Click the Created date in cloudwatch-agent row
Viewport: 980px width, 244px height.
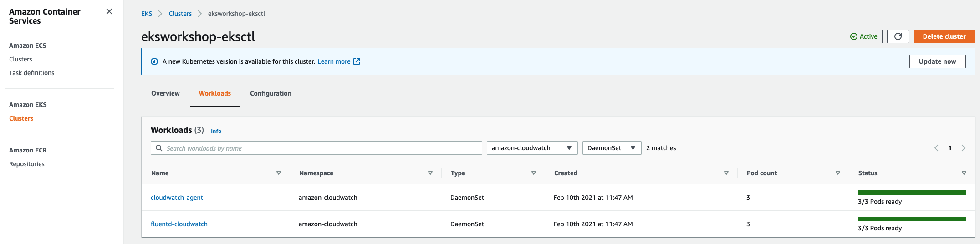click(x=593, y=198)
